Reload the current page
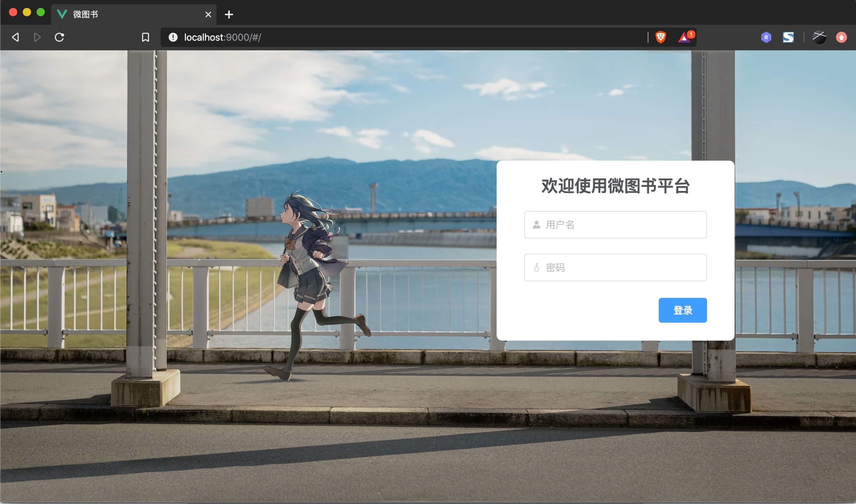Viewport: 856px width, 504px height. tap(59, 37)
